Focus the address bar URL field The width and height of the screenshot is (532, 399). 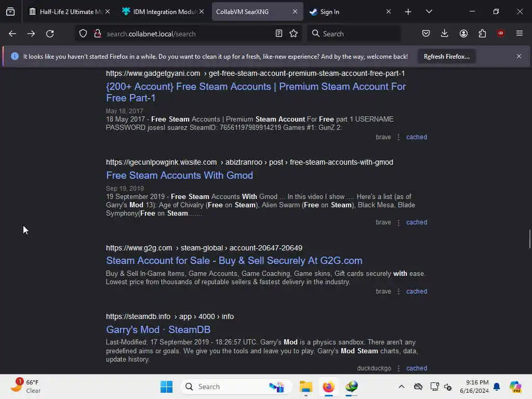click(x=187, y=34)
